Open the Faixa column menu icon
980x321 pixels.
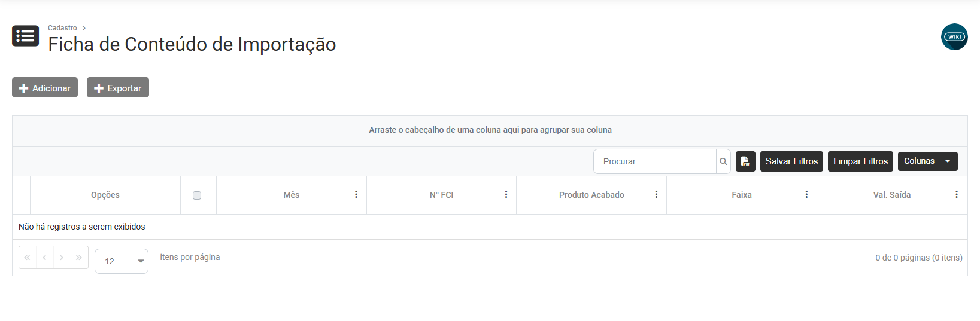tap(806, 195)
